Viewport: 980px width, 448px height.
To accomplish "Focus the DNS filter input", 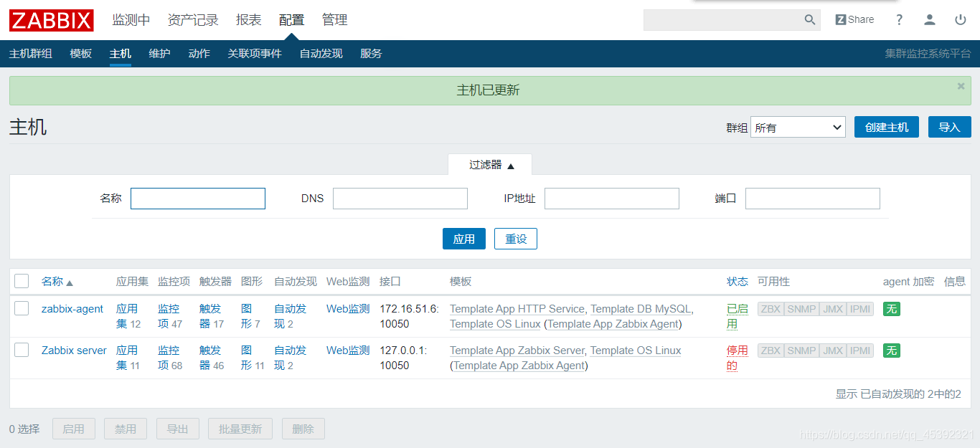I will click(400, 199).
